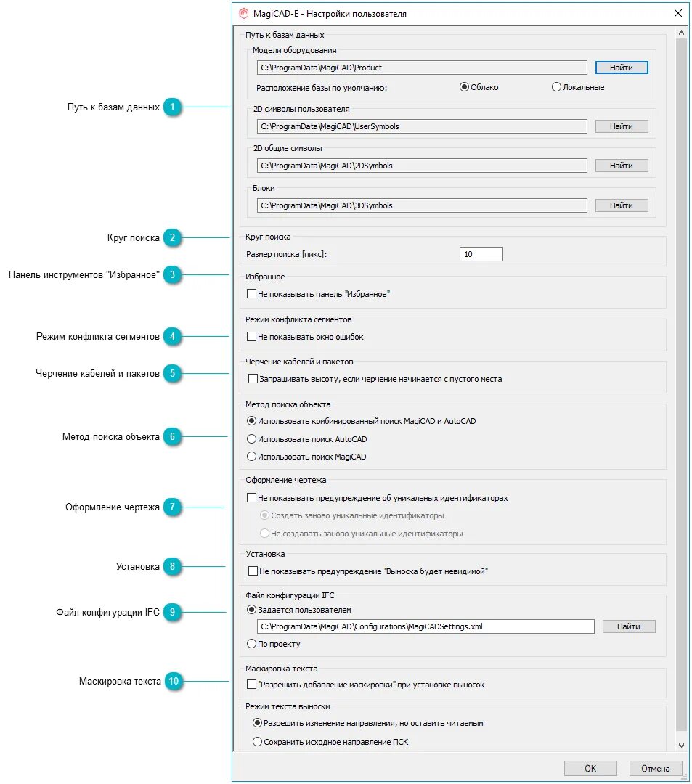Click the Метод поиска объекта group title
This screenshot has width=692, height=784.
pyautogui.click(x=288, y=404)
